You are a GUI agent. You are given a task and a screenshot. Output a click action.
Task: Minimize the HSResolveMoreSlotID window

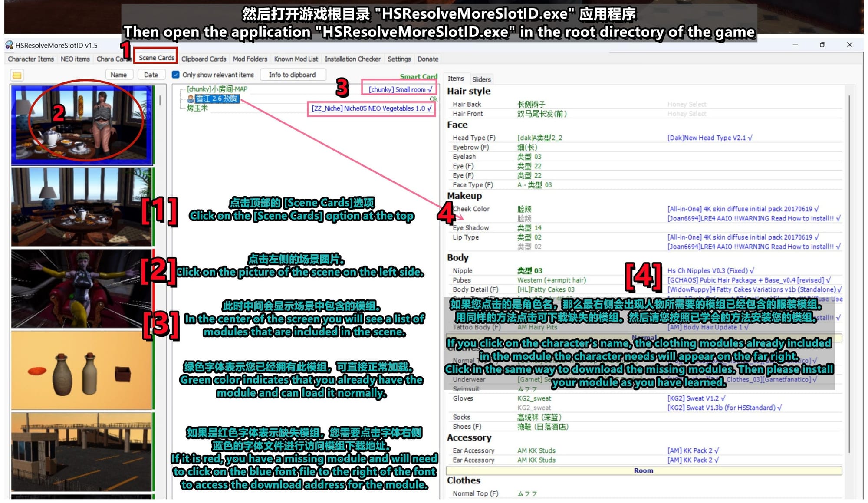click(x=795, y=45)
